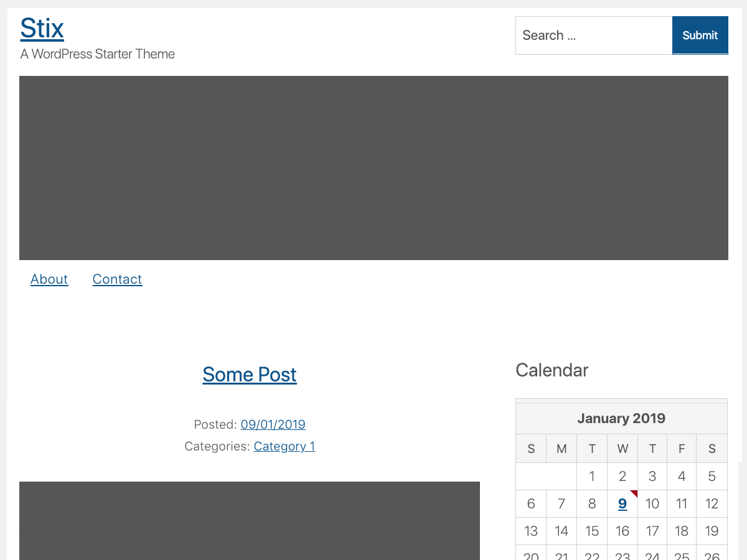Click calendar day 14
The height and width of the screenshot is (560, 747).
561,531
